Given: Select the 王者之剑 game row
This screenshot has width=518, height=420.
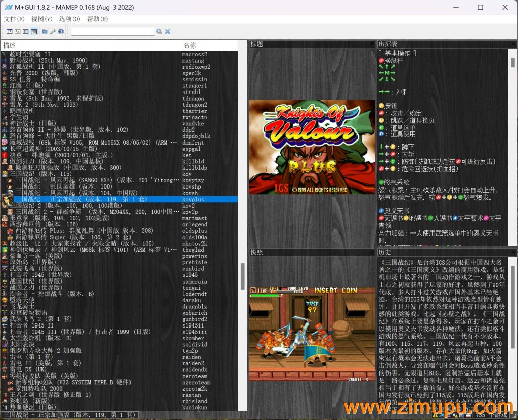Looking at the screenshot, I should pyautogui.click(x=119, y=395).
